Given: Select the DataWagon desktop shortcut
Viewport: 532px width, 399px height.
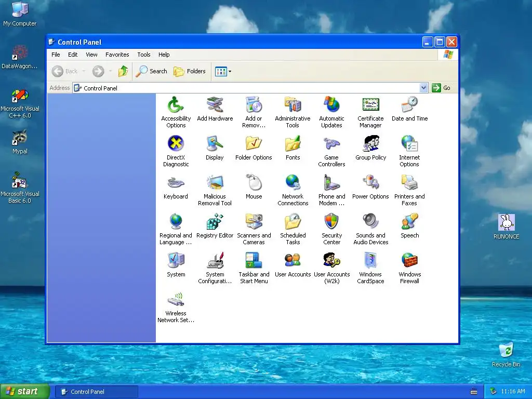Looking at the screenshot, I should (20, 57).
